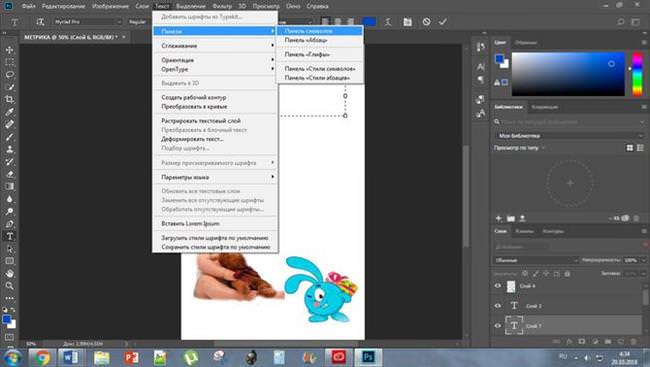Open Character and Paragraph panels from options bar
650x367 pixels.
tap(407, 22)
